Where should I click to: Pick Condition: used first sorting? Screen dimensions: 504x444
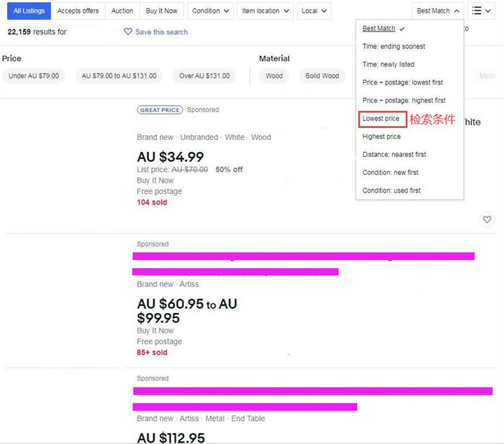[391, 190]
